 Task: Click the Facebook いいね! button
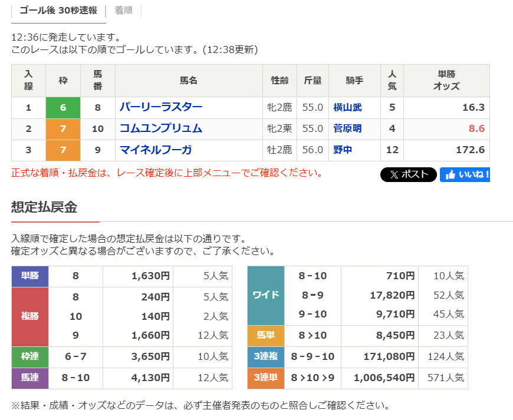coord(465,174)
